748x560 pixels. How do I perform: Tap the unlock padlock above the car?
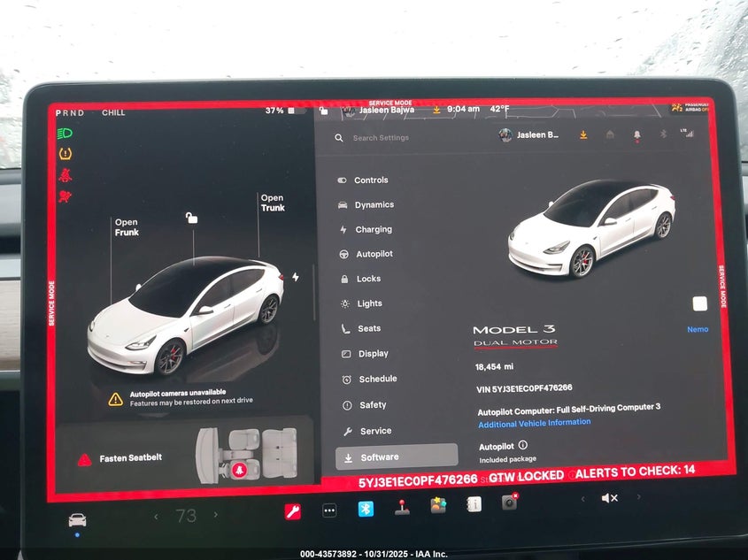(191, 218)
